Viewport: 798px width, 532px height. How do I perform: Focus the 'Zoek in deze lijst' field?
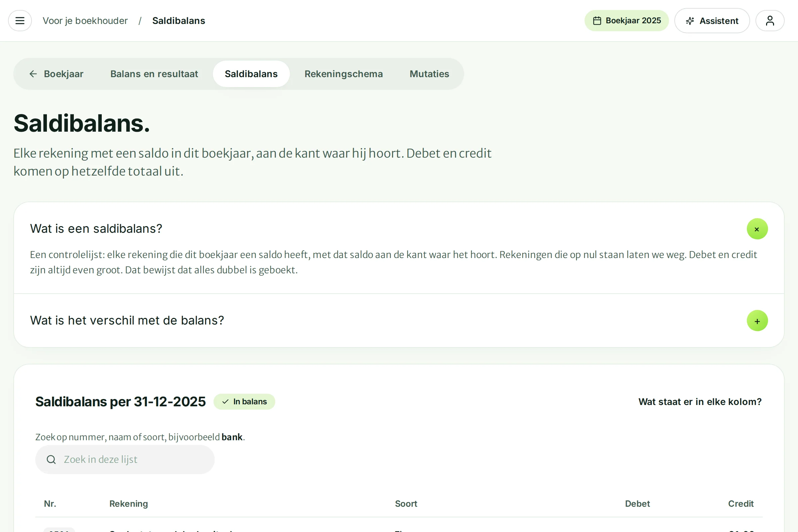[x=125, y=460]
